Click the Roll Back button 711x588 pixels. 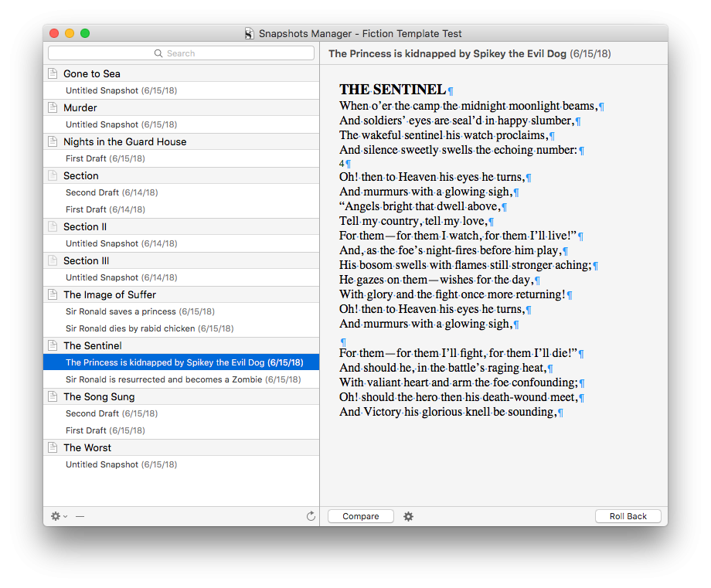click(x=628, y=516)
